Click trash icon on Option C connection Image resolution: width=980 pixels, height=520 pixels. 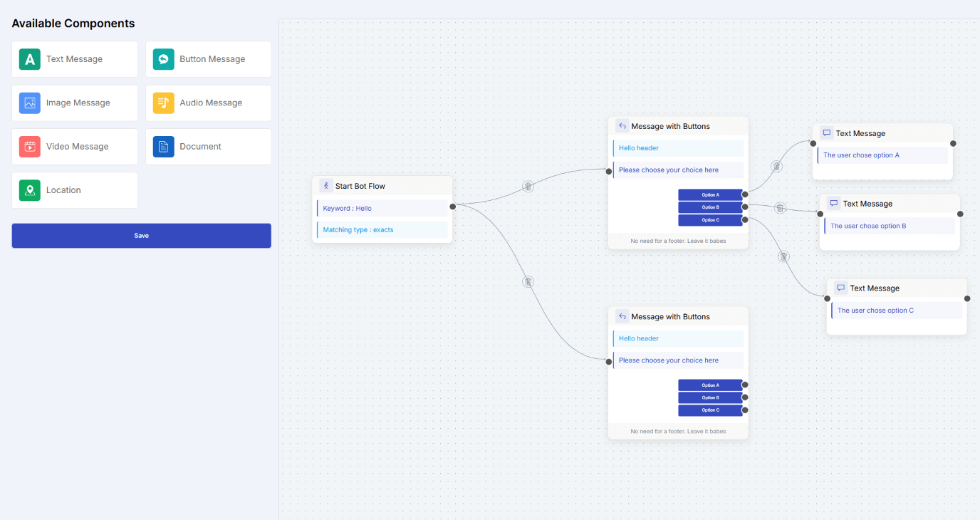point(783,256)
